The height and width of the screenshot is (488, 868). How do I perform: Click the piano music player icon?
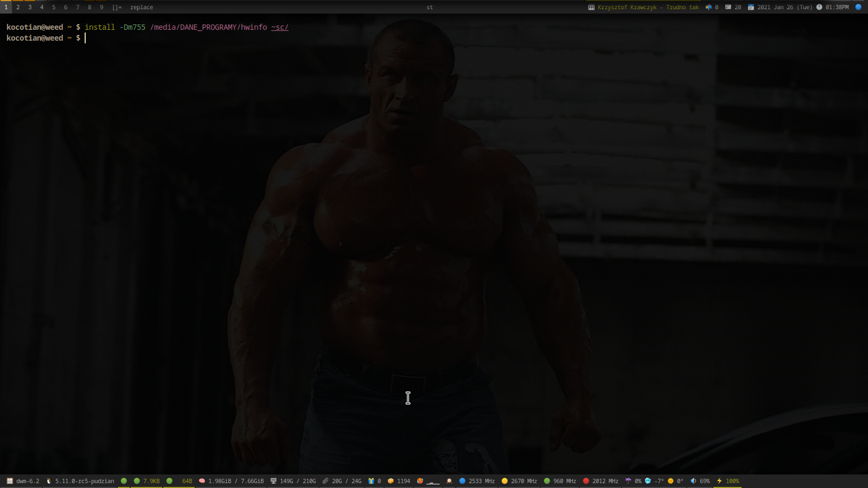pyautogui.click(x=591, y=7)
